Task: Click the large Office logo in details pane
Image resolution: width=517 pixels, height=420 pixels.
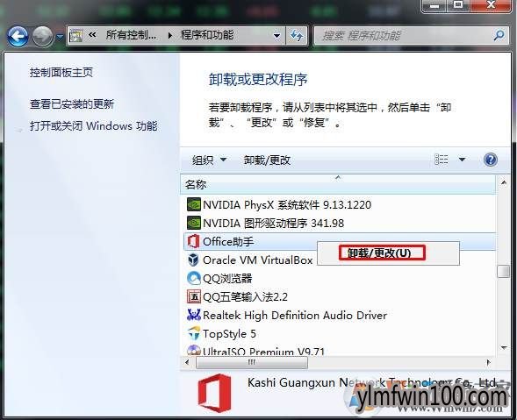Action: pos(214,393)
